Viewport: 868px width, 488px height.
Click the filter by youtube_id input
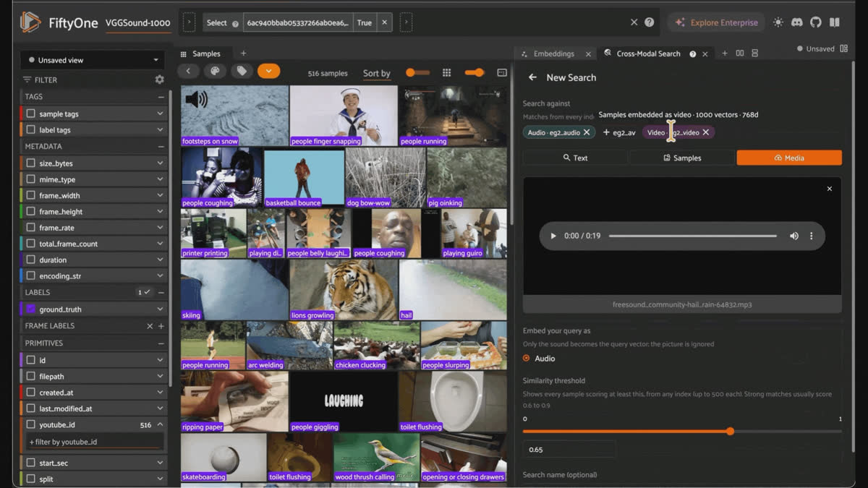point(95,442)
